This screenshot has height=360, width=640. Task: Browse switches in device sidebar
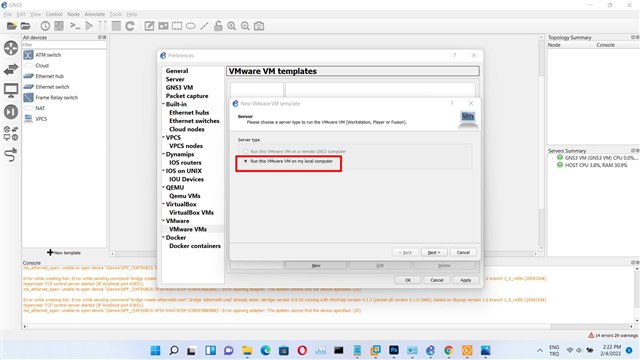pos(11,69)
